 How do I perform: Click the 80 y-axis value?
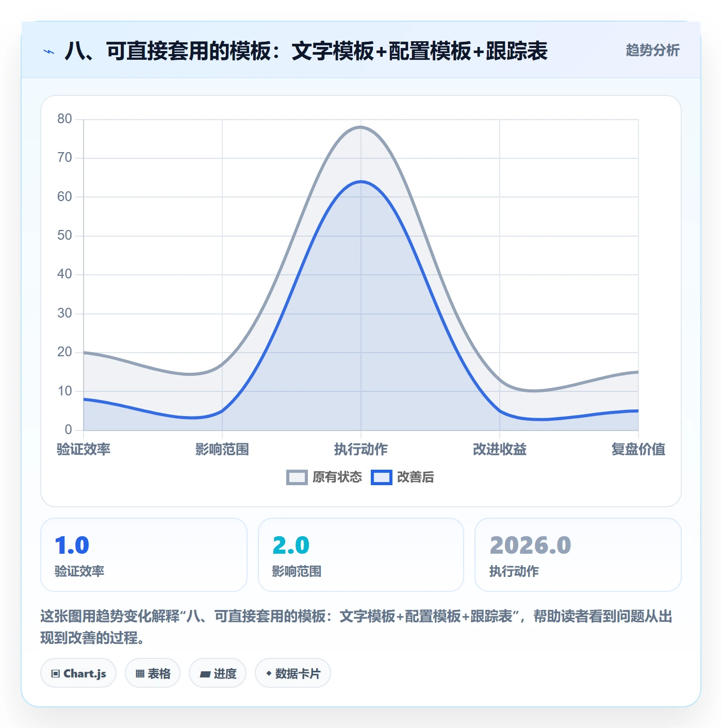[x=64, y=119]
